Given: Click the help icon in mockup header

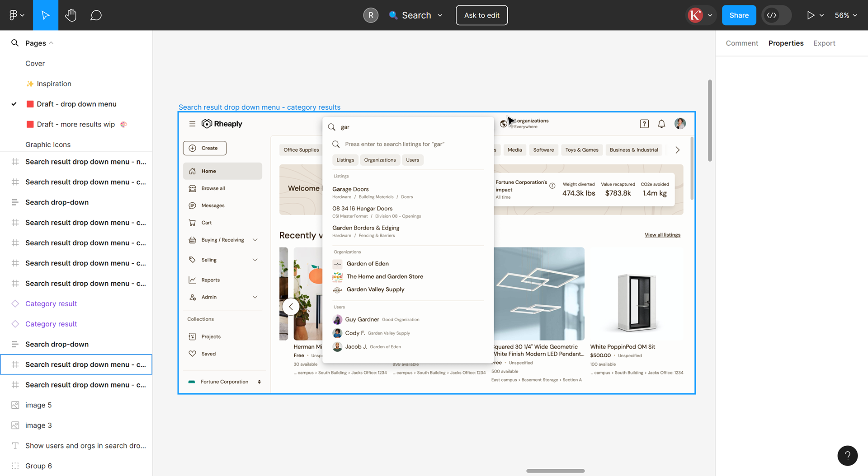Looking at the screenshot, I should (644, 124).
